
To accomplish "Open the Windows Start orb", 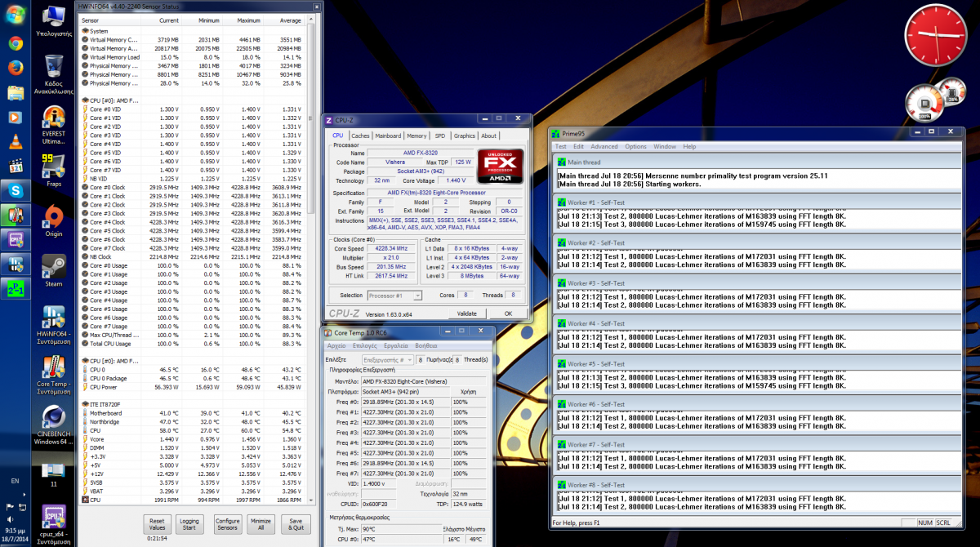I will (15, 14).
